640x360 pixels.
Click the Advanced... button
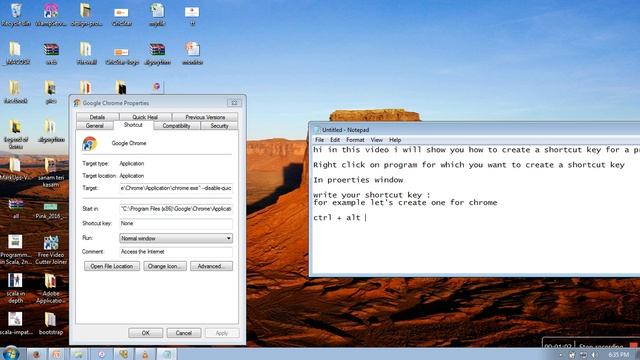pos(211,266)
